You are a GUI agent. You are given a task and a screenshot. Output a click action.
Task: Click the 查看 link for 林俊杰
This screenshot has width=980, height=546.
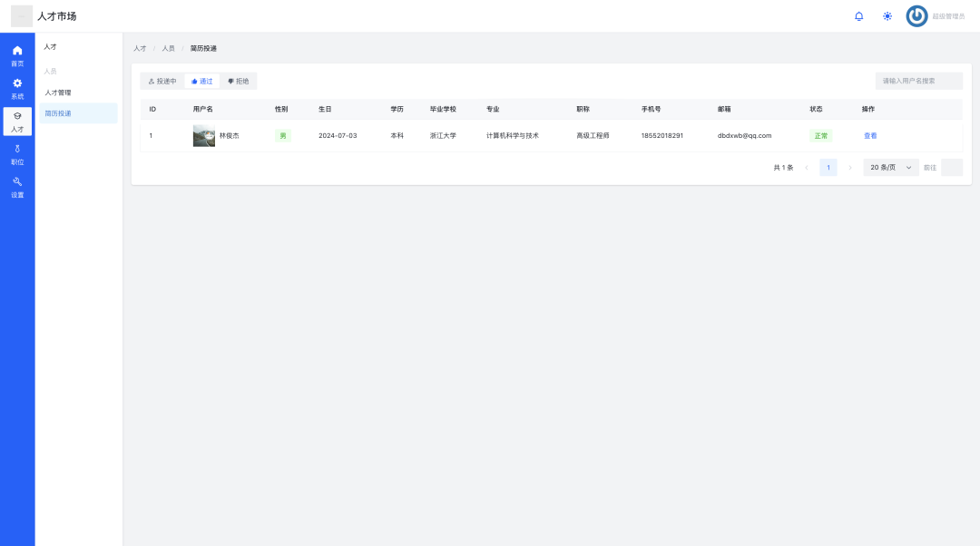[870, 136]
